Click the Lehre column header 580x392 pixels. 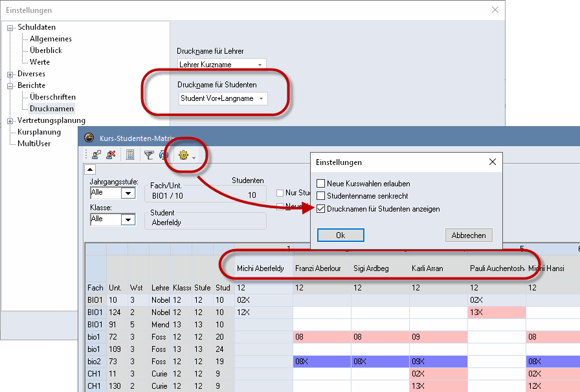[160, 288]
